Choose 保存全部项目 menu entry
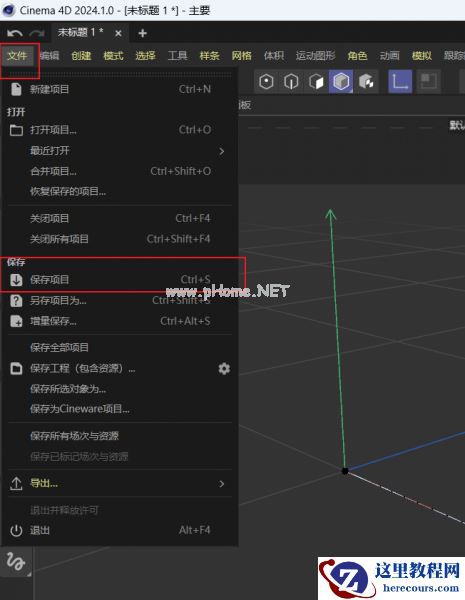The height and width of the screenshot is (600, 465). (x=119, y=347)
